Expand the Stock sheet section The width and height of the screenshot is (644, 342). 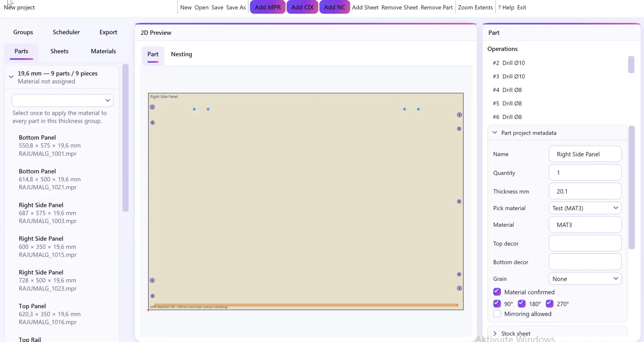click(x=494, y=333)
